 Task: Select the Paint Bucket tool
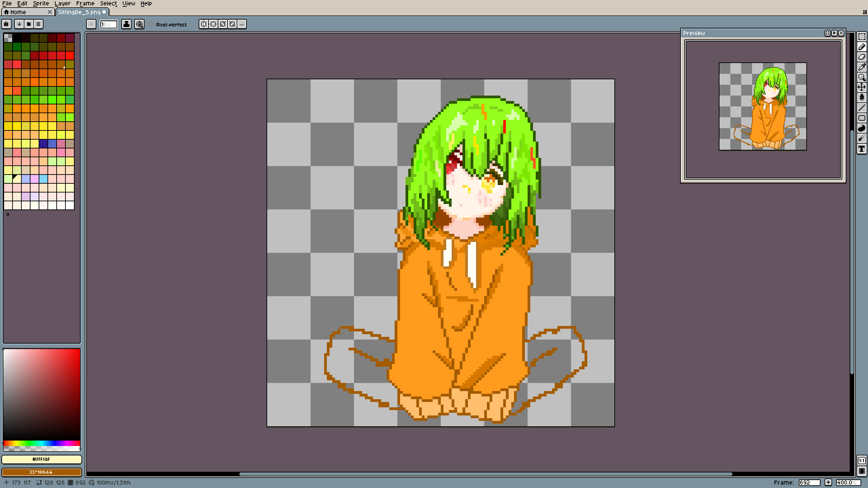[x=862, y=98]
